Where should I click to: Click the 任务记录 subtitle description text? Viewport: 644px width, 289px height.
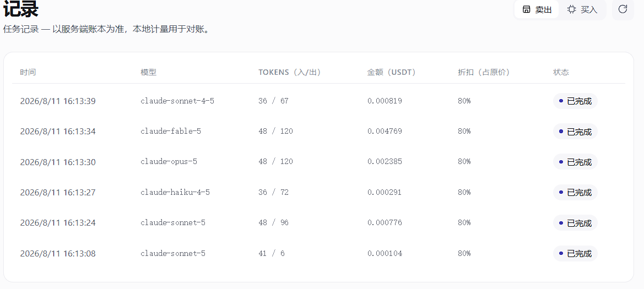coord(107,30)
